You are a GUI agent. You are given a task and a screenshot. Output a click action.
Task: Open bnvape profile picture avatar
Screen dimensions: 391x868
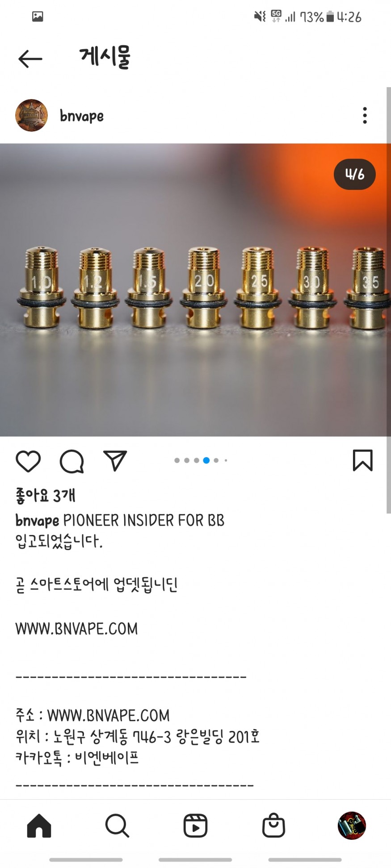click(31, 115)
